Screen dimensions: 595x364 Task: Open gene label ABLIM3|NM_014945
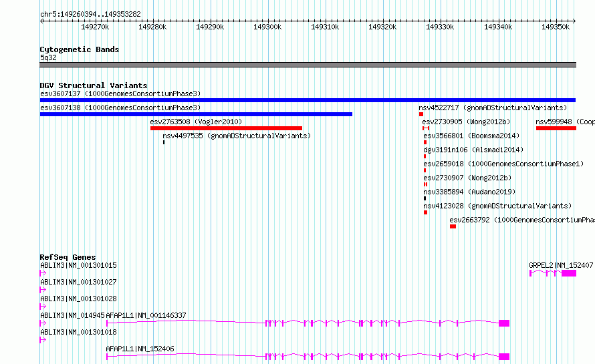72,315
